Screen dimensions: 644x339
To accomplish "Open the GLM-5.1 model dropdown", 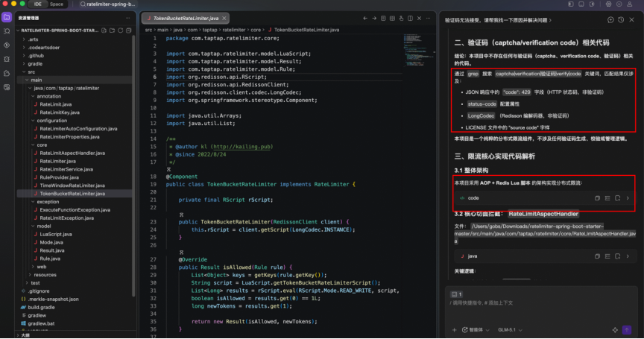I will (x=510, y=330).
